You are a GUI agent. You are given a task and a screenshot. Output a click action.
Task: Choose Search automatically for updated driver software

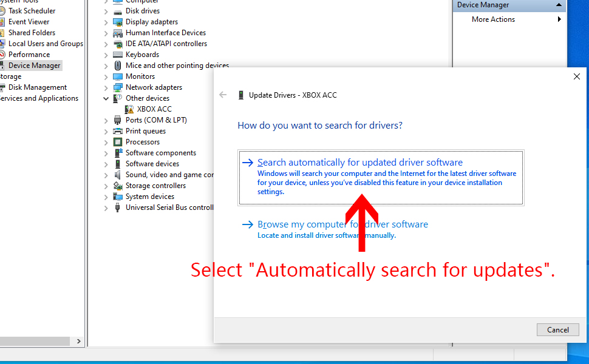pos(359,163)
